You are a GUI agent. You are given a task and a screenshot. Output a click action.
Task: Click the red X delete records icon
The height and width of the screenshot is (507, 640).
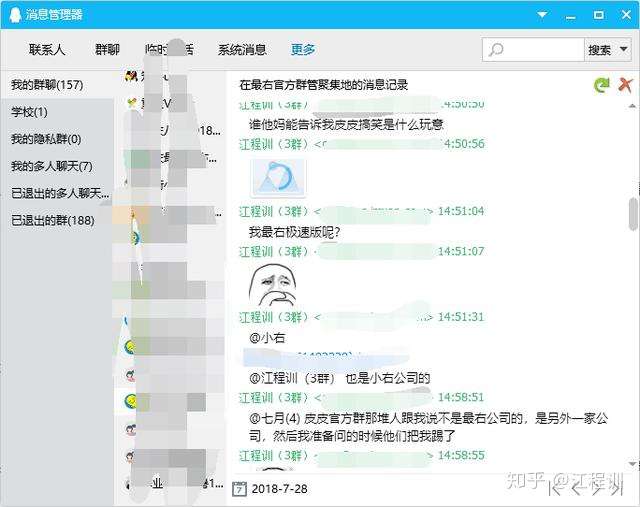coord(625,85)
